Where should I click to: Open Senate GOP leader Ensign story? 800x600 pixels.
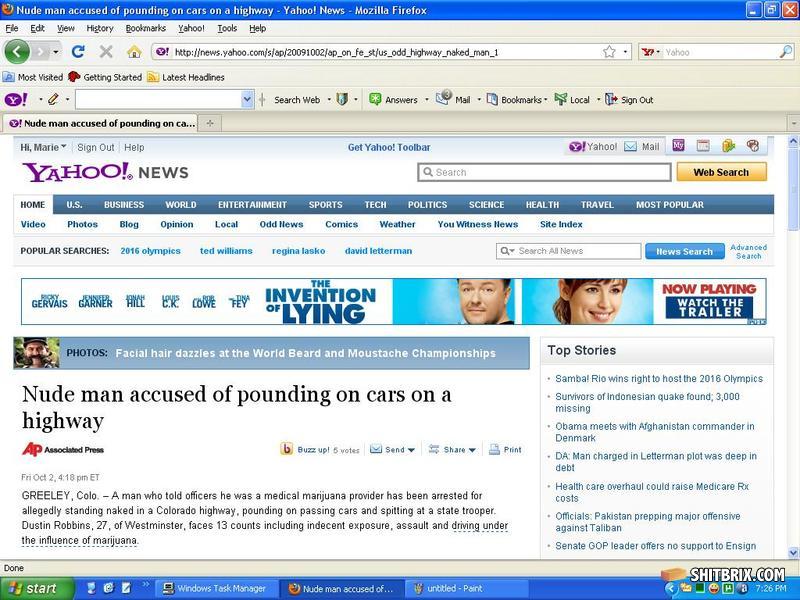pos(655,546)
